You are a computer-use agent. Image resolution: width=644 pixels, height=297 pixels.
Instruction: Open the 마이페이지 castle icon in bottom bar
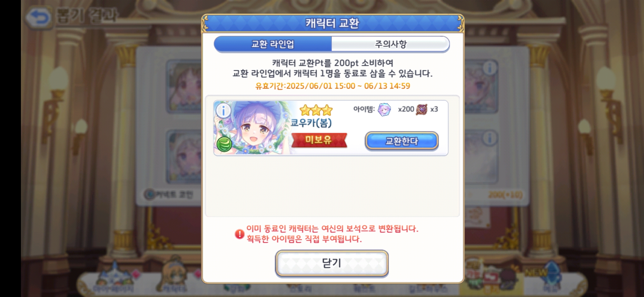pyautogui.click(x=113, y=278)
